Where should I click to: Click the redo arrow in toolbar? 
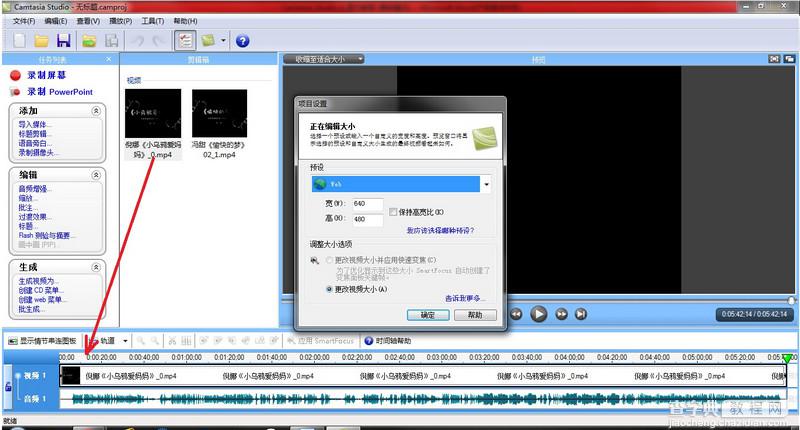click(x=160, y=41)
